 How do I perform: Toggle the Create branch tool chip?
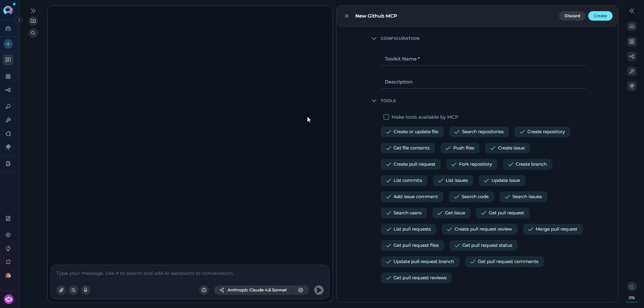(528, 164)
